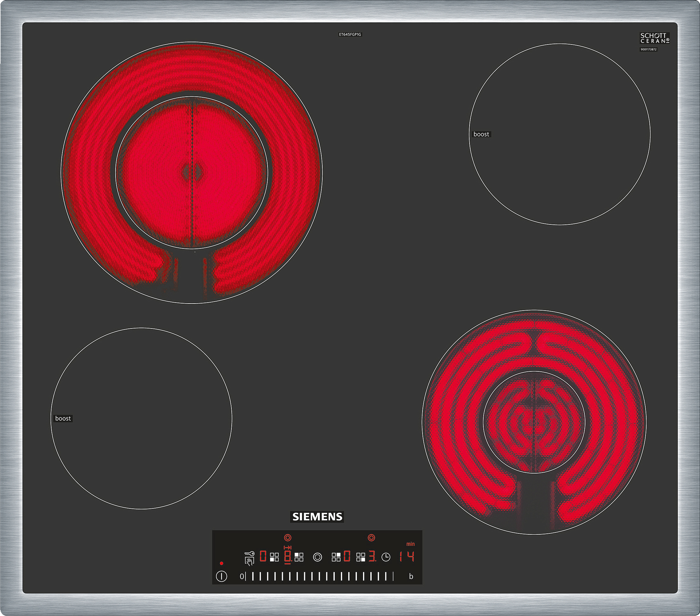This screenshot has height=616, width=700.
Task: Click the SIEMENS logo
Action: pos(317,517)
